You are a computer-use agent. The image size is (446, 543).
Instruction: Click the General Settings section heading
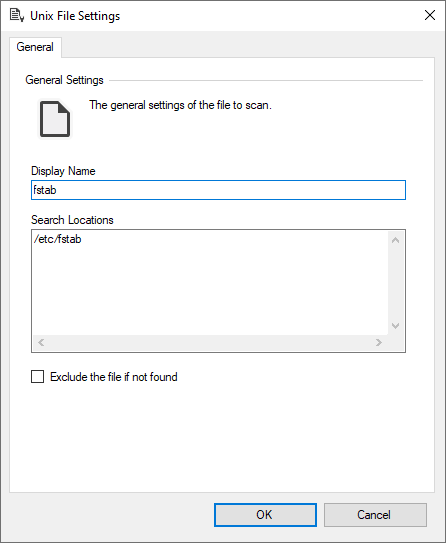click(64, 80)
